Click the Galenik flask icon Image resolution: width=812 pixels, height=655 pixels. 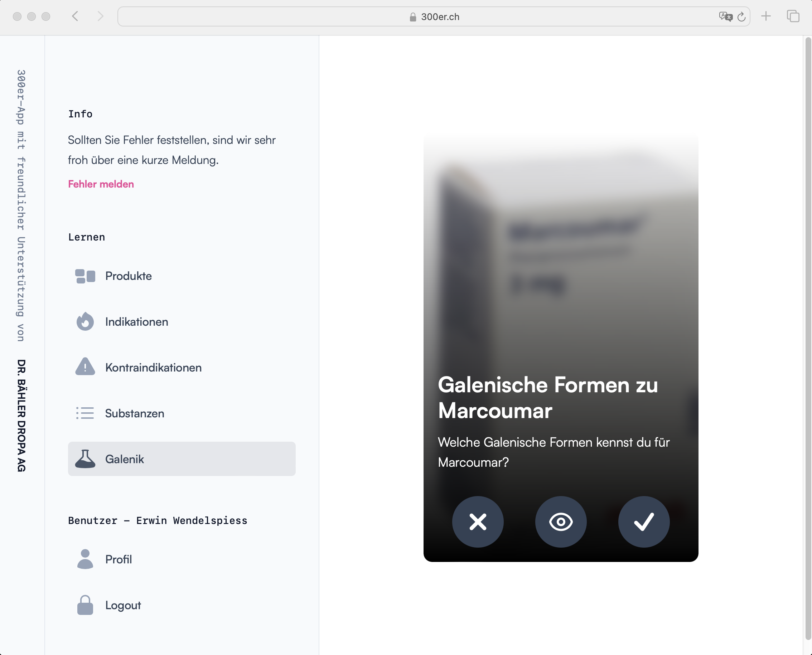click(x=85, y=459)
